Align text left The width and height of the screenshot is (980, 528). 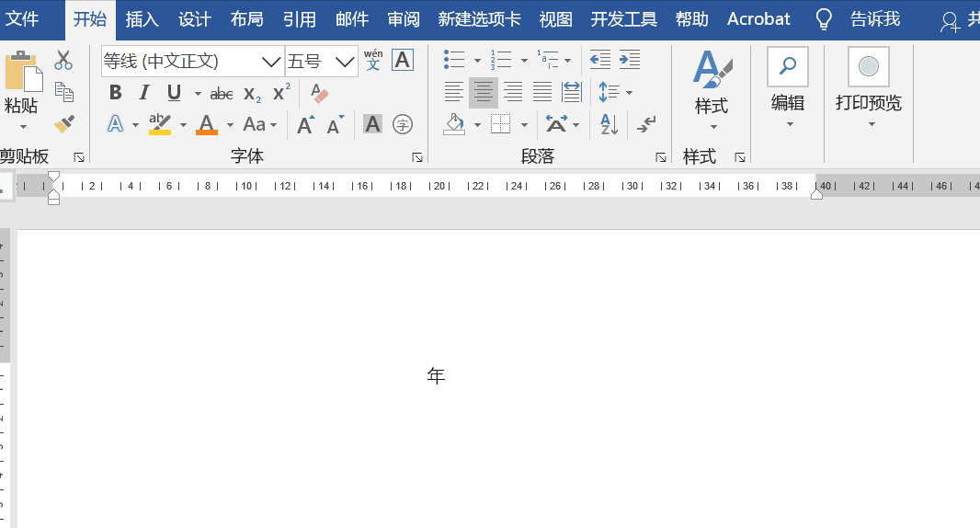[x=454, y=93]
